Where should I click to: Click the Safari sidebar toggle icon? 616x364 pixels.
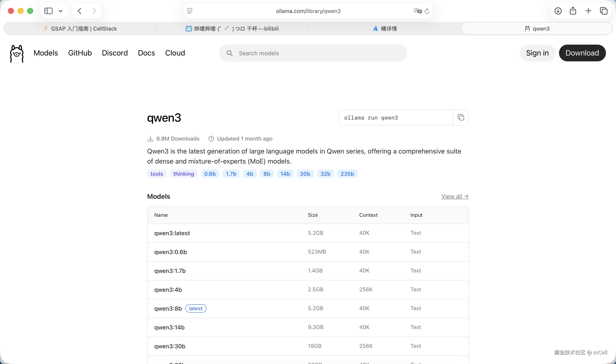click(48, 11)
